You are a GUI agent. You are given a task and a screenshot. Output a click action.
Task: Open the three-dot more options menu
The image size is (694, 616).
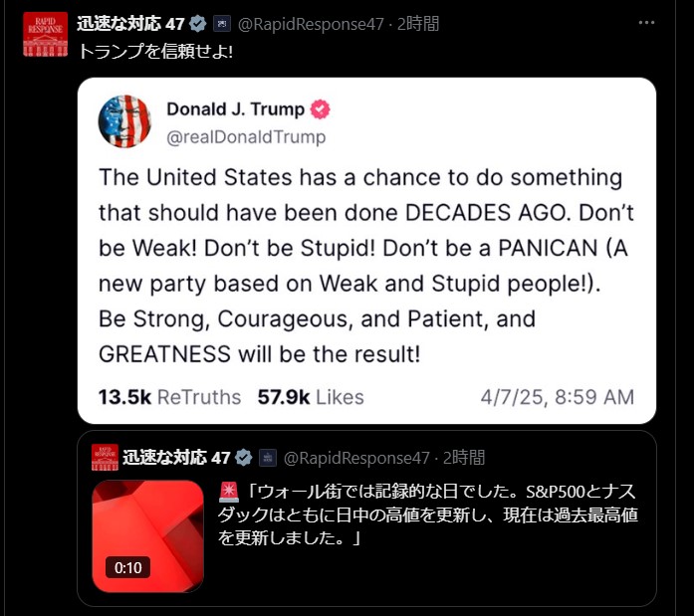point(646,23)
